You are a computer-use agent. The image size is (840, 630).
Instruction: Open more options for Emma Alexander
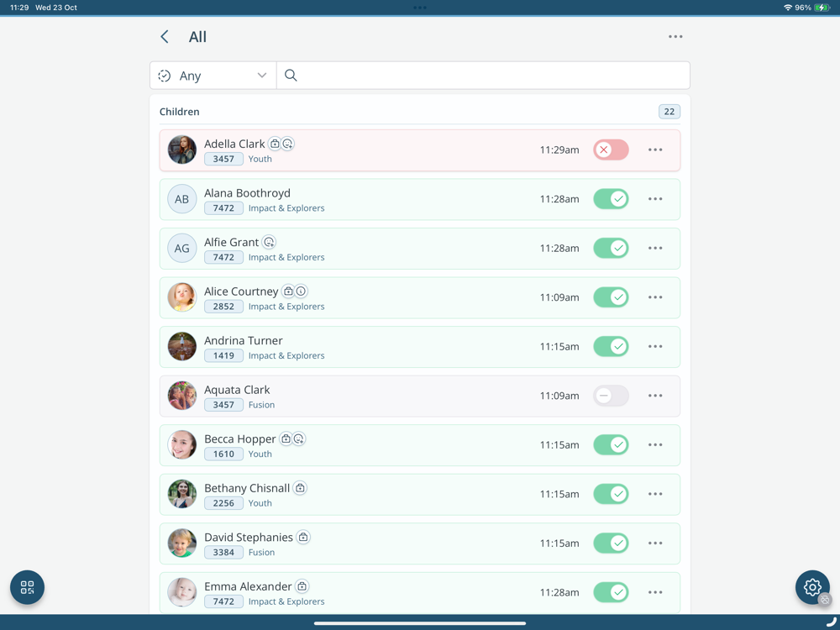(x=655, y=592)
